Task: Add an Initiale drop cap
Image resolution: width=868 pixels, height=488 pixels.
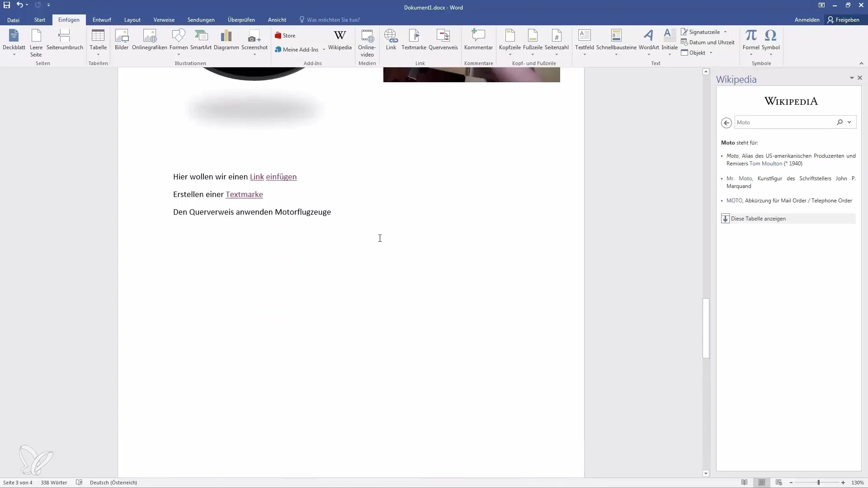Action: 670,42
